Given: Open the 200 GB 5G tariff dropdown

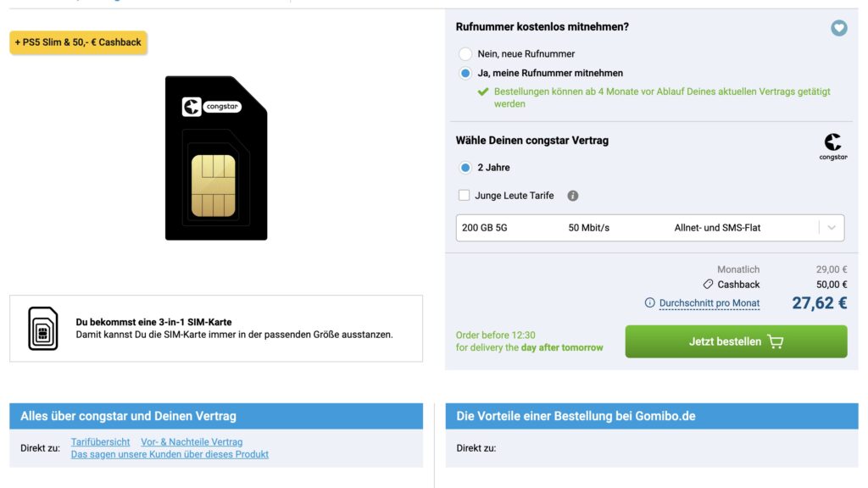Looking at the screenshot, I should coord(650,228).
